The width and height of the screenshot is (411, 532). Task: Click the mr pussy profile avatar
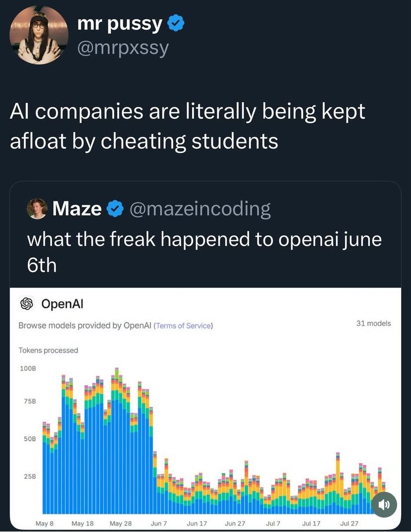(x=39, y=35)
